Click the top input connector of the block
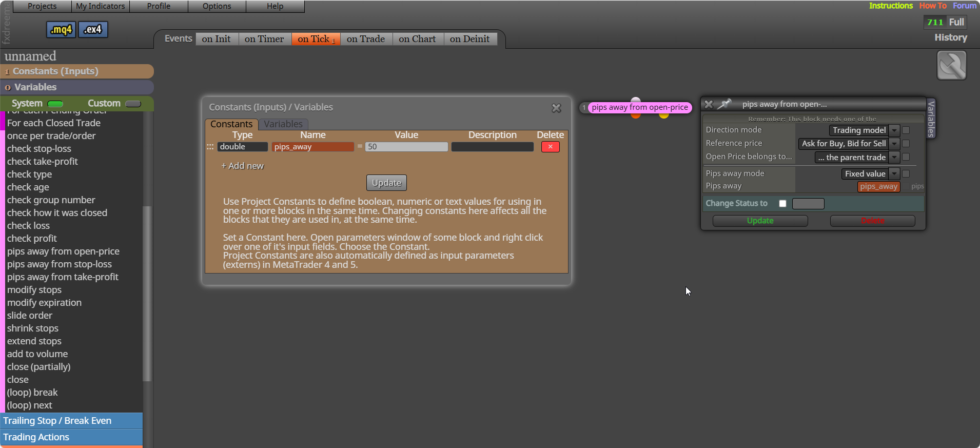This screenshot has width=980, height=448. pyautogui.click(x=636, y=100)
